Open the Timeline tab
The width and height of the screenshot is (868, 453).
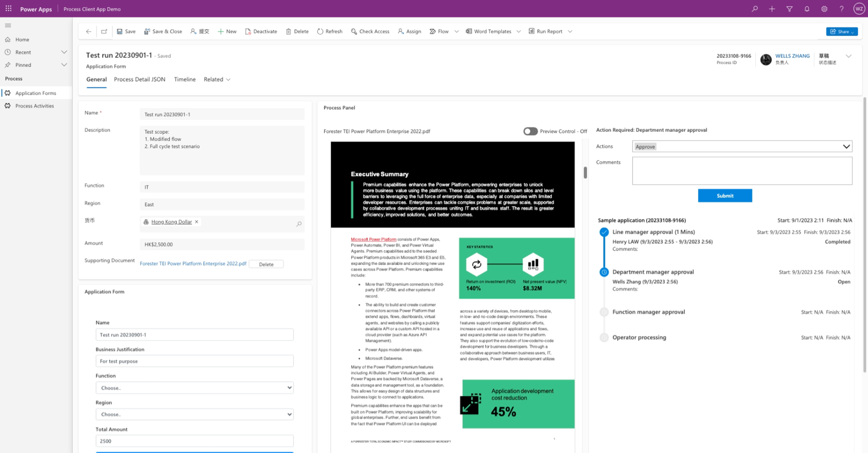click(x=184, y=79)
